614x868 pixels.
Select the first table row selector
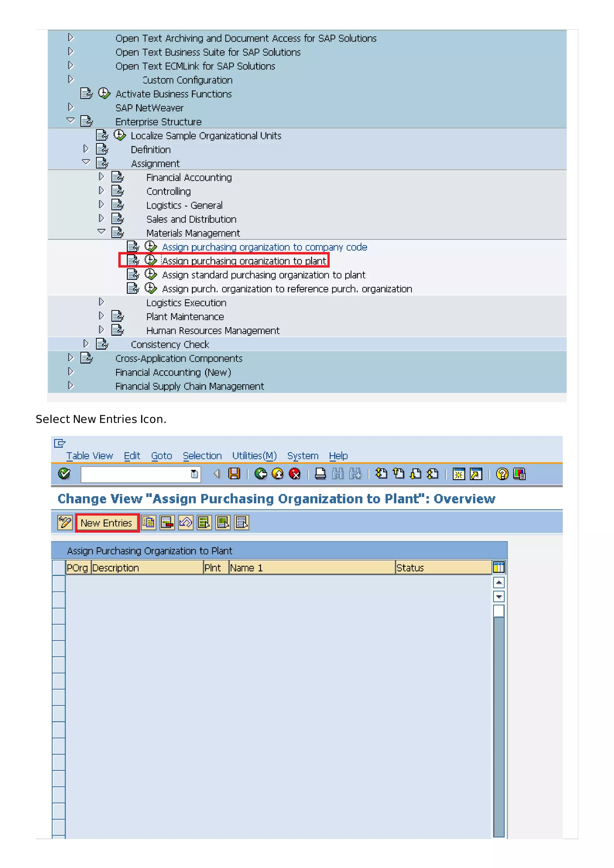(59, 583)
